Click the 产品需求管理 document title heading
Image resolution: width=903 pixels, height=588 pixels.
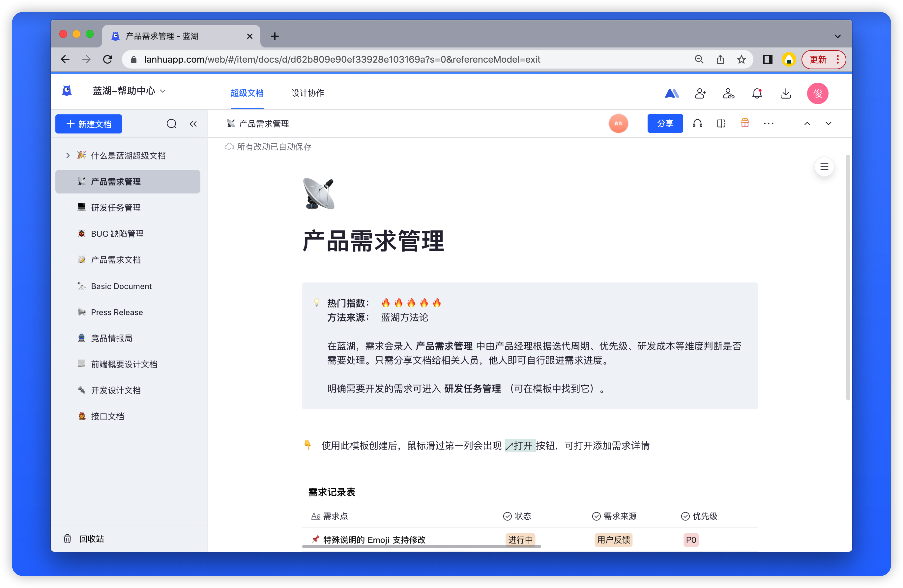(x=373, y=241)
